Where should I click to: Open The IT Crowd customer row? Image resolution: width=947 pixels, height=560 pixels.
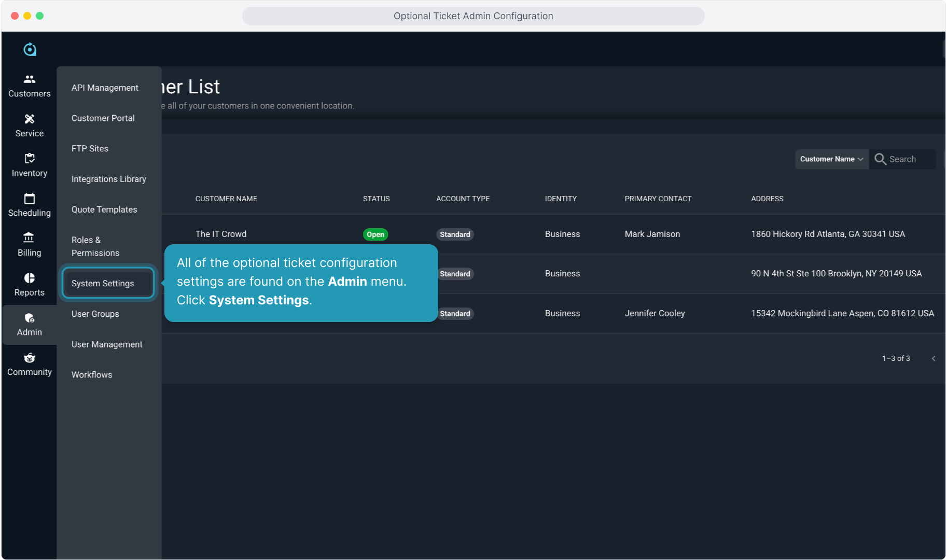(x=221, y=234)
